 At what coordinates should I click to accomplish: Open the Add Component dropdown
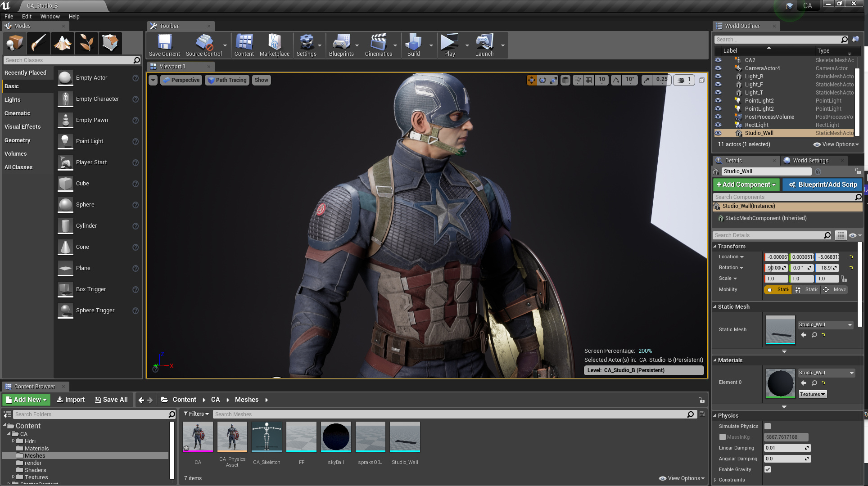(746, 184)
